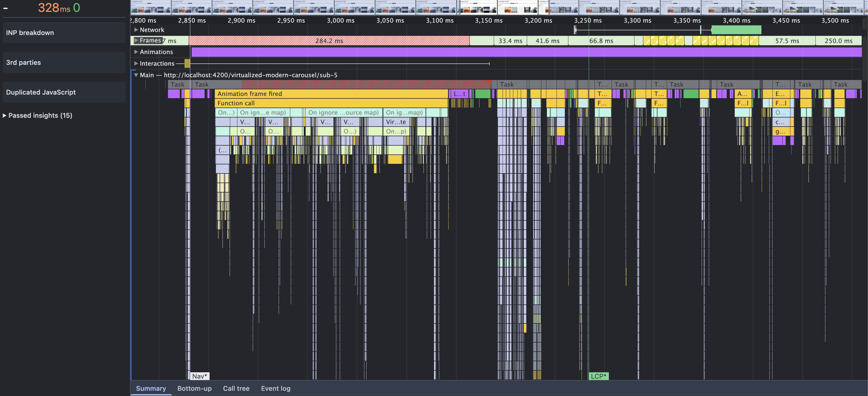This screenshot has height=396, width=868.
Task: Switch to the Bottom-up tab
Action: (x=194, y=388)
